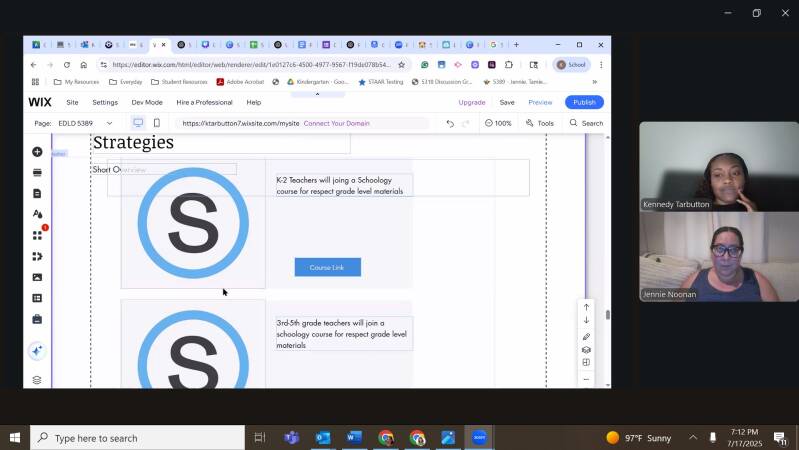Screen dimensions: 799x450
Task: Launch the AI sparkle assistant button
Action: click(x=37, y=351)
